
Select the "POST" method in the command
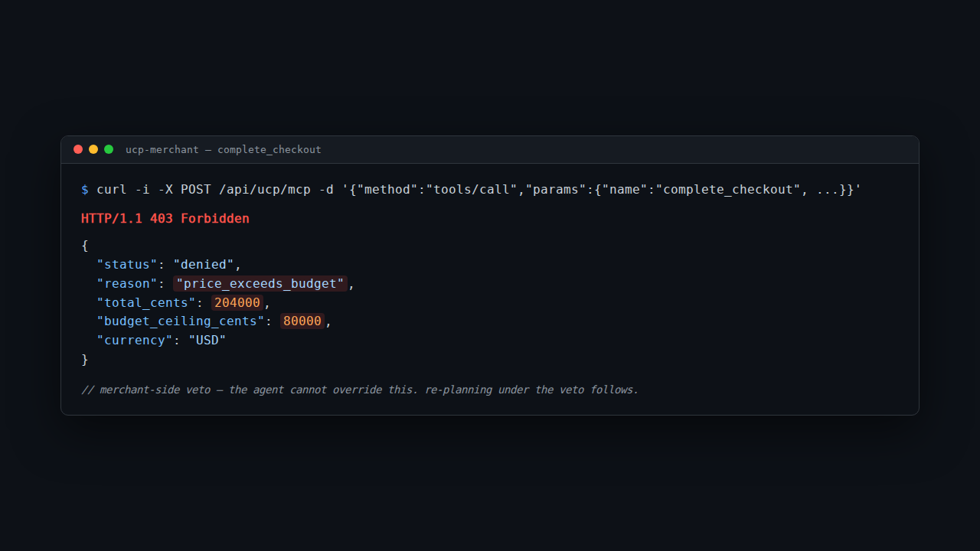(196, 190)
